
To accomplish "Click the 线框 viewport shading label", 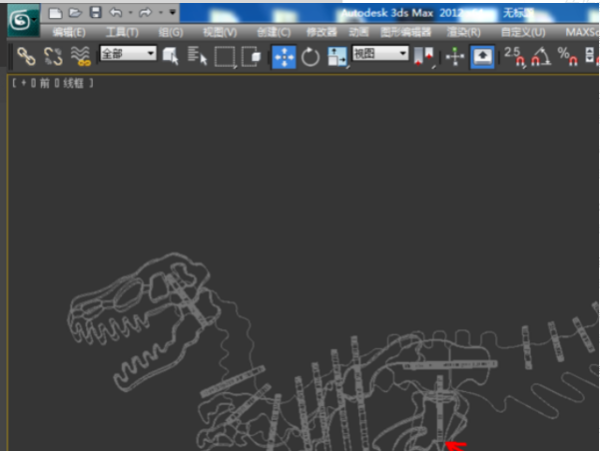I will (73, 83).
